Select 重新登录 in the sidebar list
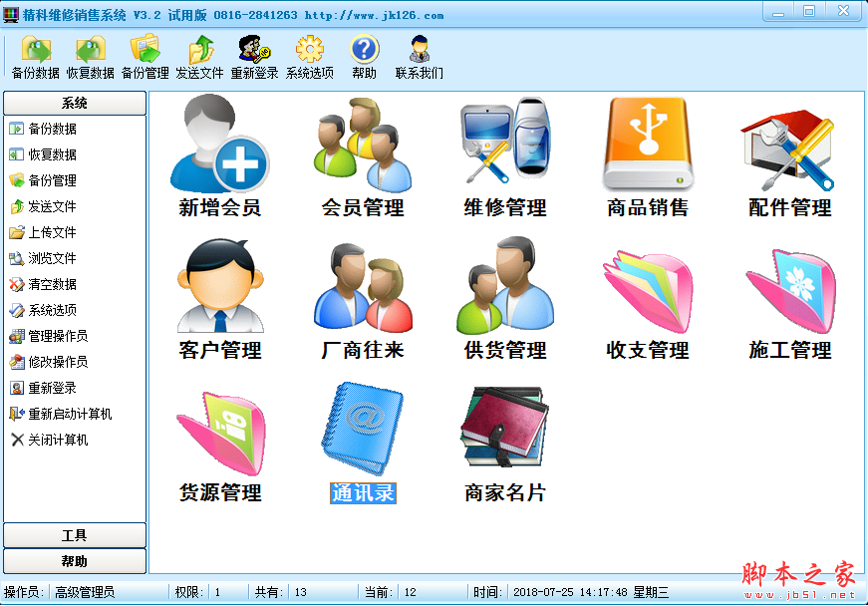 [x=43, y=388]
